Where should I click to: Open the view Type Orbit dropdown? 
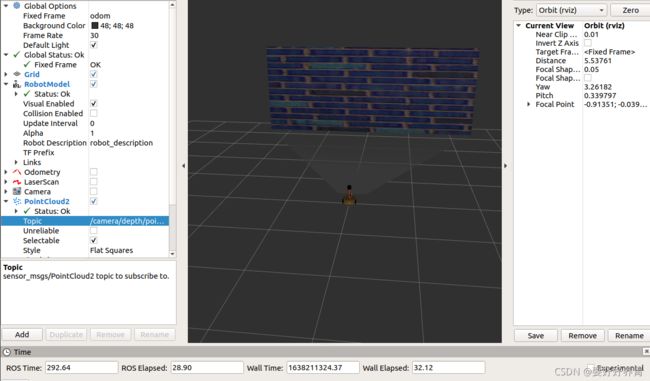click(571, 10)
